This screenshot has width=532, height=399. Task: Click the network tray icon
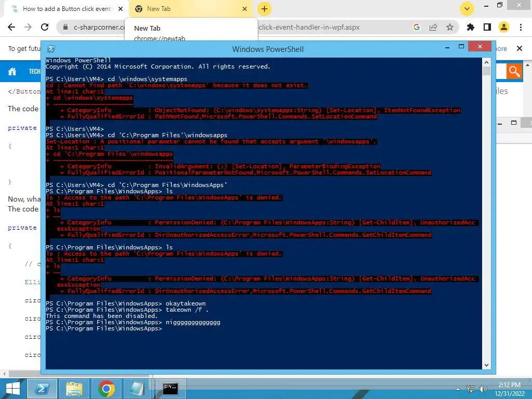(x=471, y=389)
